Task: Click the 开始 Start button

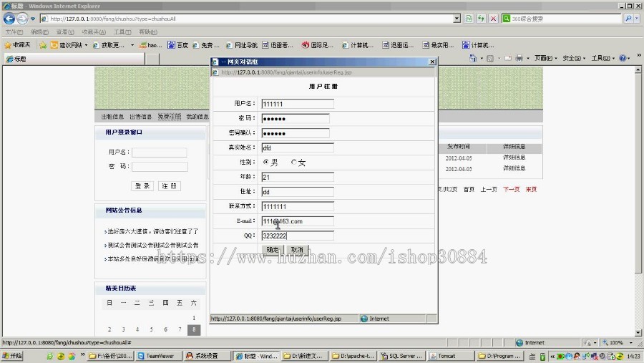Action: point(12,356)
